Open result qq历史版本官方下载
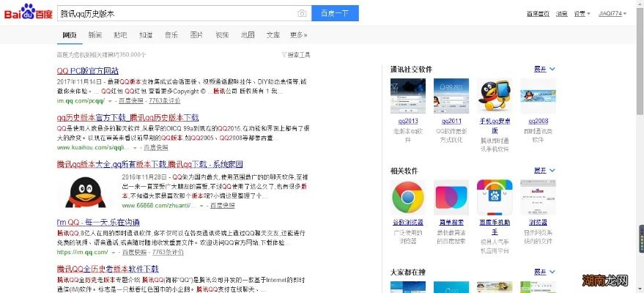Viewport: 644px width, 293px height. [127, 118]
